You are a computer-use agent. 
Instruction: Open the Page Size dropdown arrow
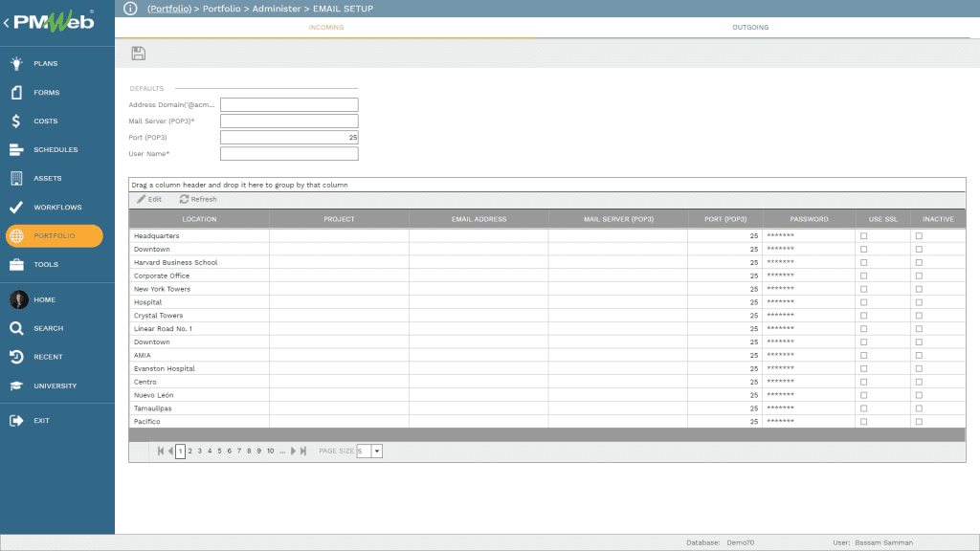377,452
